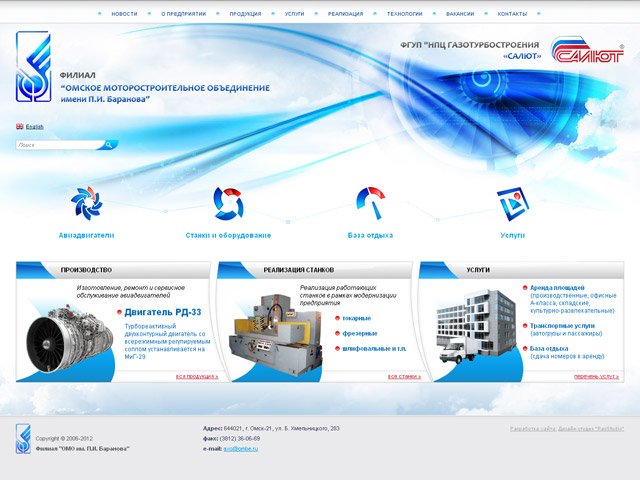Go to the Продукция section
The image size is (640, 480).
[245, 14]
